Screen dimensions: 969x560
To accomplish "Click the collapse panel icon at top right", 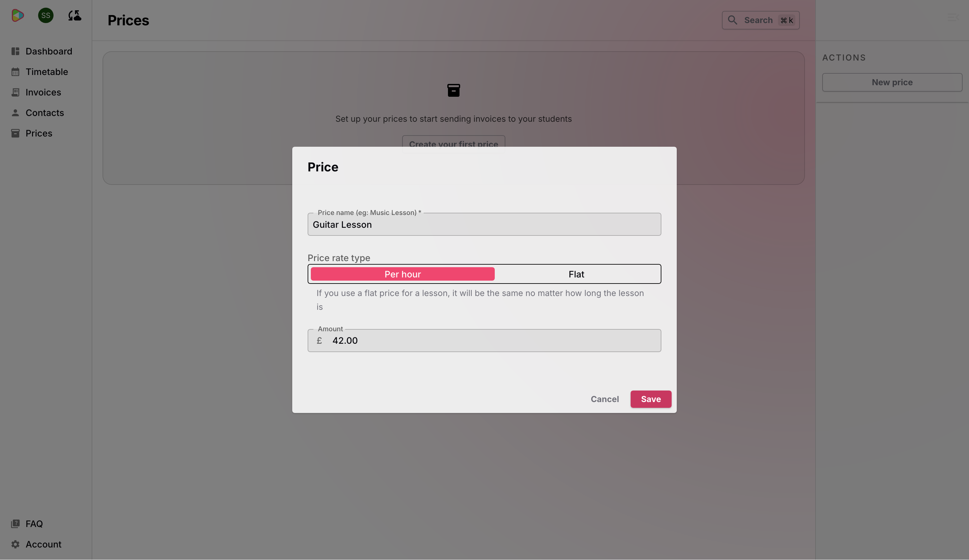I will tap(954, 17).
